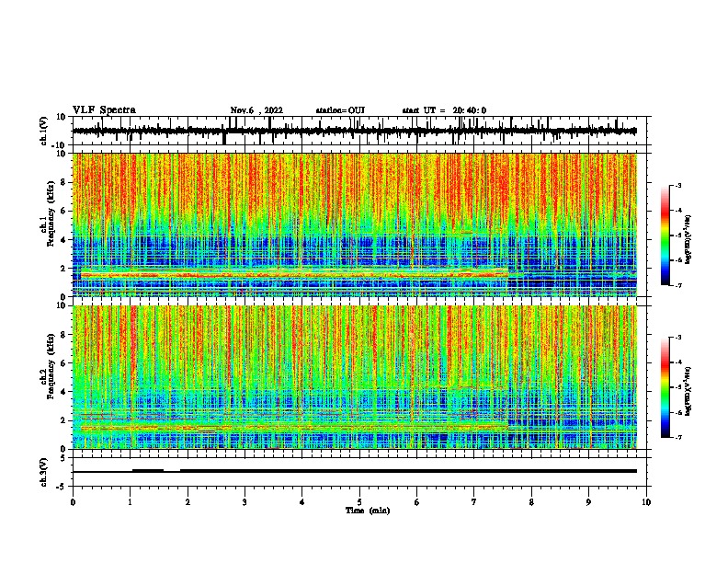This screenshot has width=728, height=563.
Task: Click the "5" tick label on time axis
Action: coord(359,502)
